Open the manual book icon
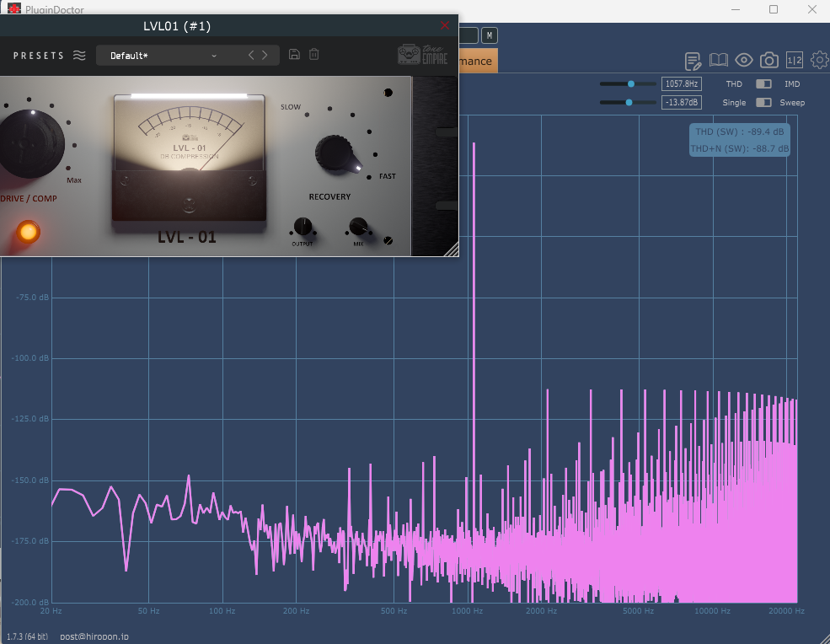 point(718,61)
